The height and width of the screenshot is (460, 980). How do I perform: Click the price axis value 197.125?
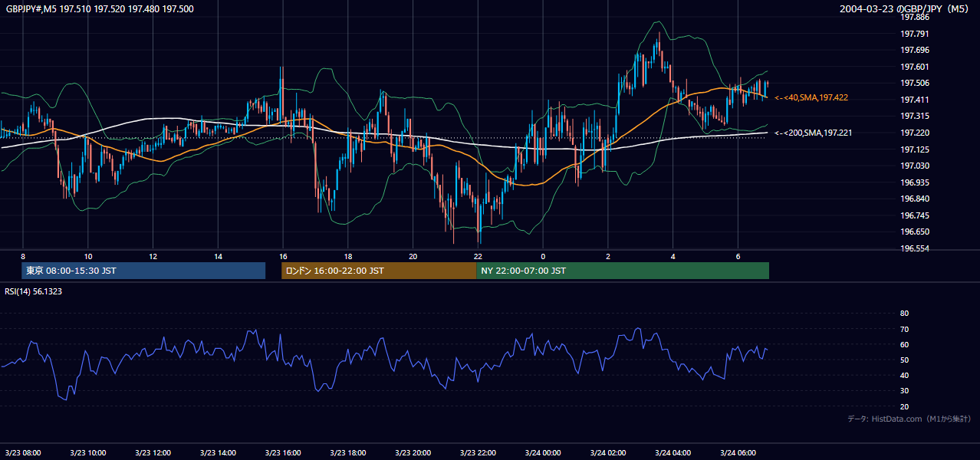pos(914,149)
